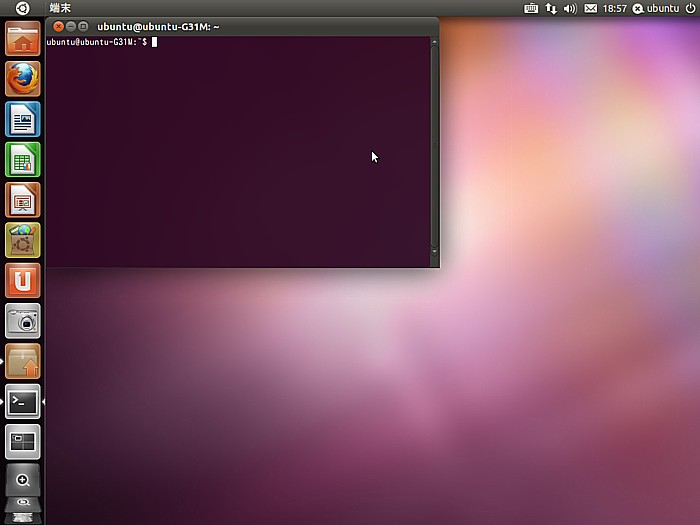
Task: Open the Workspace Switcher
Action: click(x=23, y=442)
